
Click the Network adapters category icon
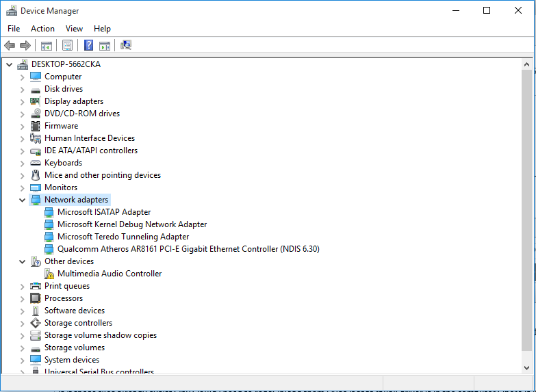tap(36, 200)
